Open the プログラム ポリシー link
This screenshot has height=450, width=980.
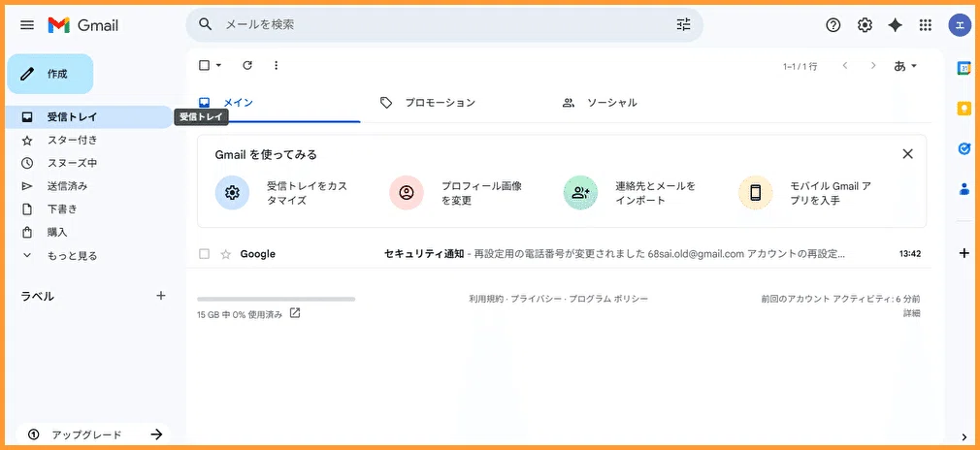pyautogui.click(x=608, y=299)
